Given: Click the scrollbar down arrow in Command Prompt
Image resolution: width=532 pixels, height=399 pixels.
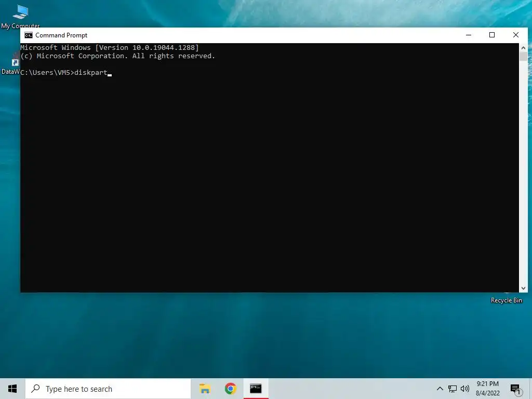Looking at the screenshot, I should [x=523, y=288].
